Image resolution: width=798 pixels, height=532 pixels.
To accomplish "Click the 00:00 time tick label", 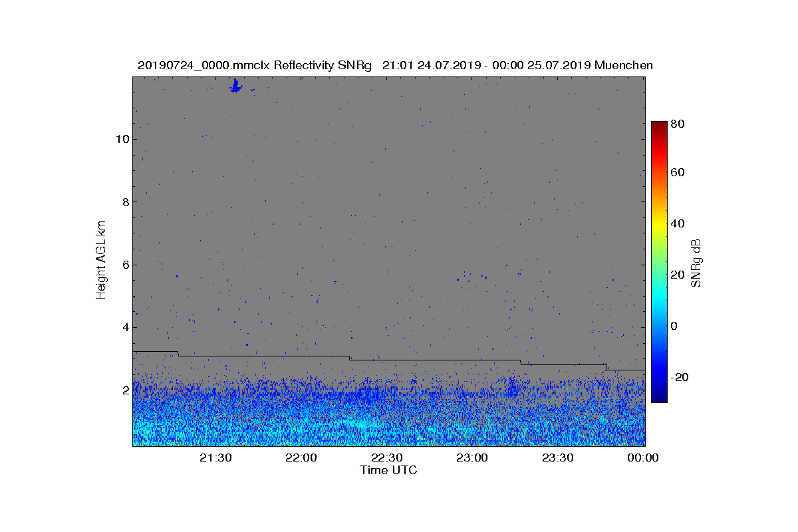I will (x=644, y=458).
